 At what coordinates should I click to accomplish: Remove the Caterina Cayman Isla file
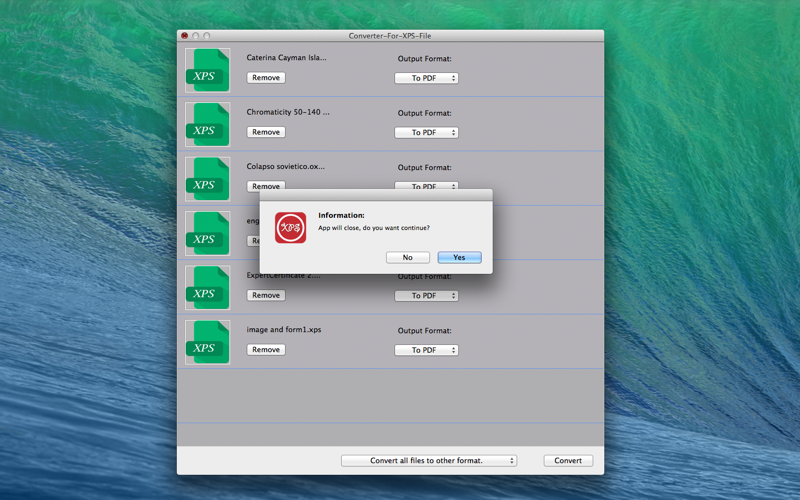pos(266,78)
